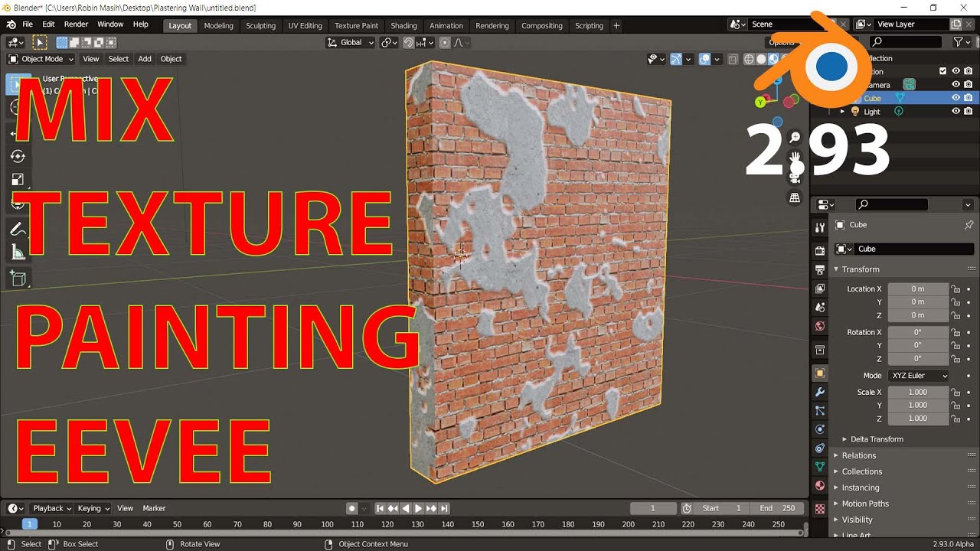Screen dimensions: 980x551
Task: Choose the Measure tool icon
Action: coord(18,252)
